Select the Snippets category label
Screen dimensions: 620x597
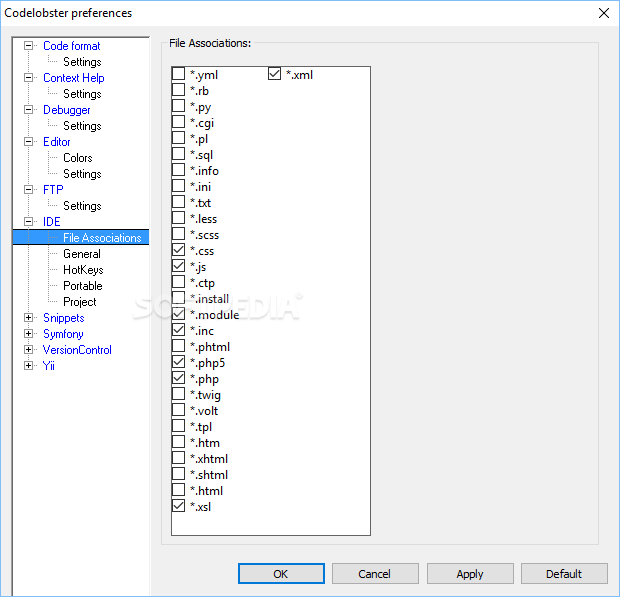(64, 318)
